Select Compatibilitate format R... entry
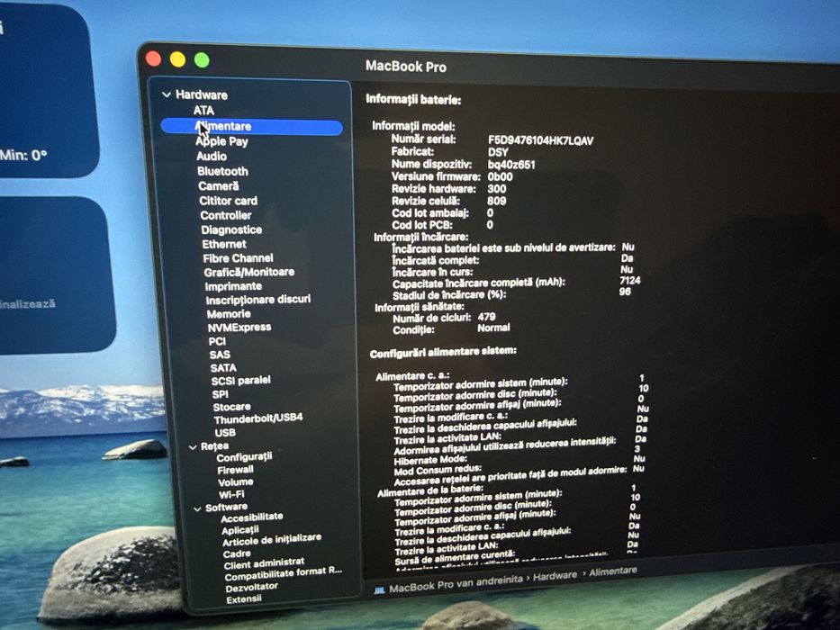 284,574
